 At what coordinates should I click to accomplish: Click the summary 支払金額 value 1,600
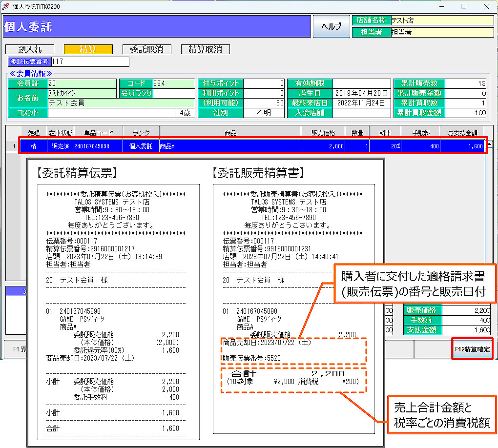466,330
